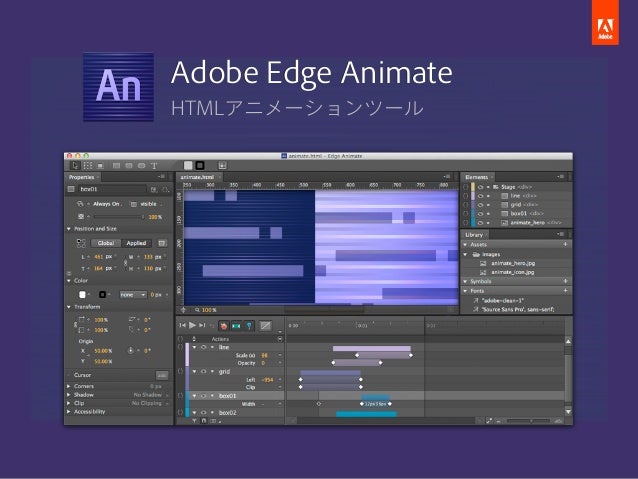Open Elements panel options menu
This screenshot has height=479, width=638.
click(561, 177)
